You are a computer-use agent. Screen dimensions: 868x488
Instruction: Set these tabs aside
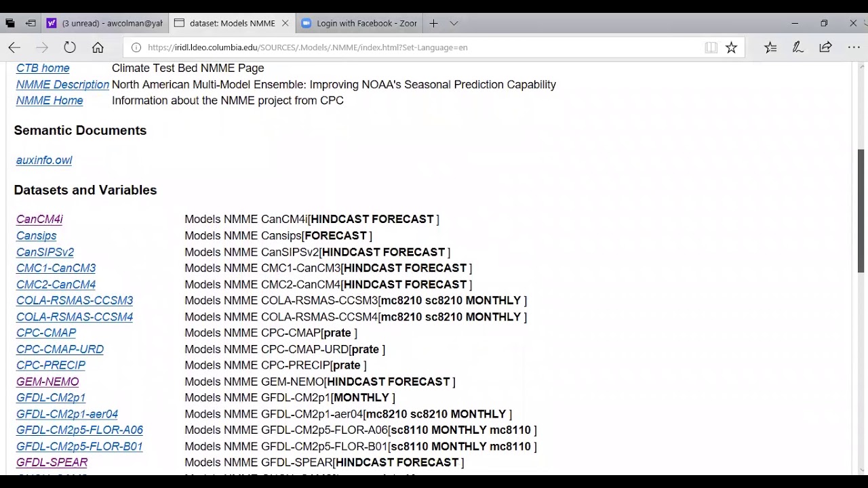point(31,23)
